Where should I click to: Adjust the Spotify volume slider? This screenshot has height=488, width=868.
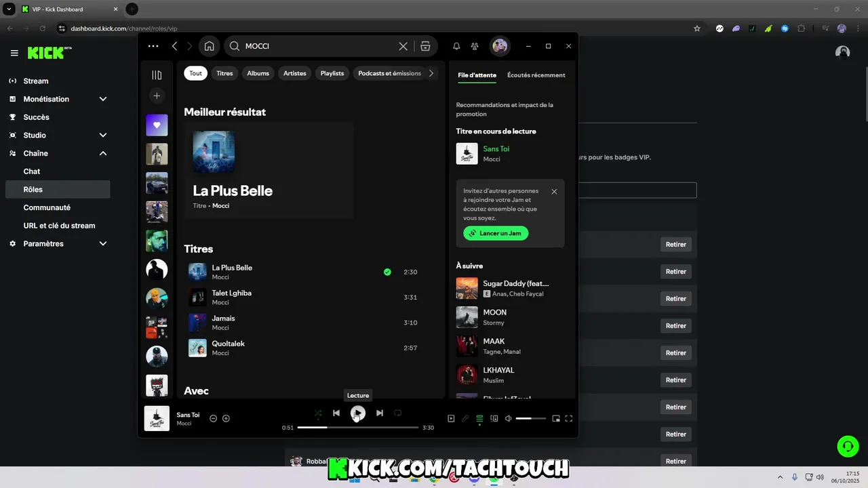click(x=531, y=418)
